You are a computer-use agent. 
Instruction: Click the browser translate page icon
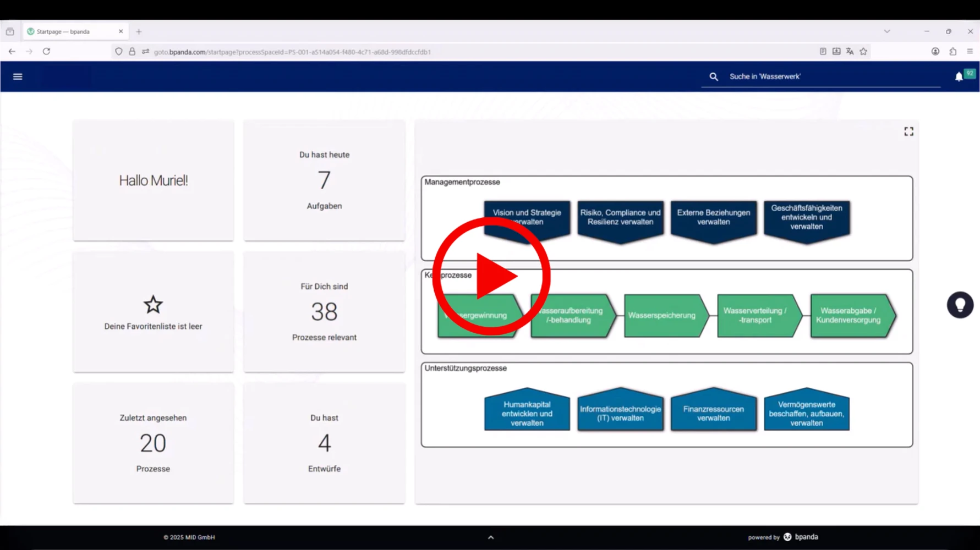click(x=850, y=52)
